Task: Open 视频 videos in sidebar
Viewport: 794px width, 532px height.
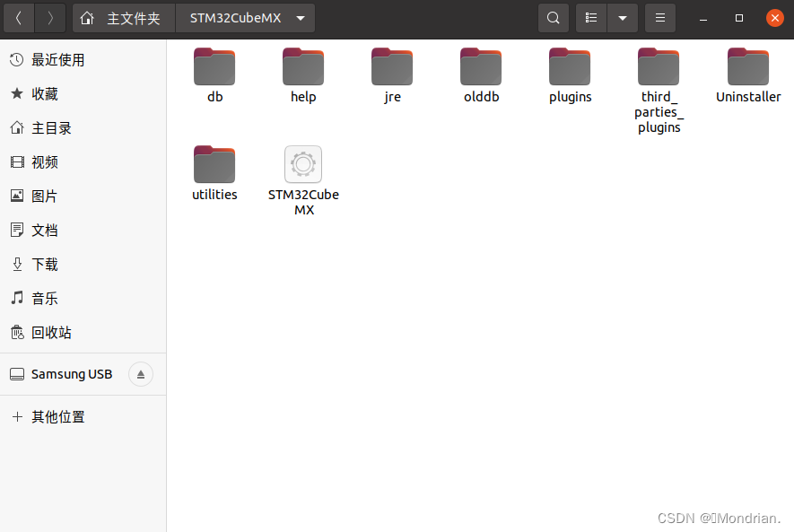Action: pyautogui.click(x=83, y=162)
